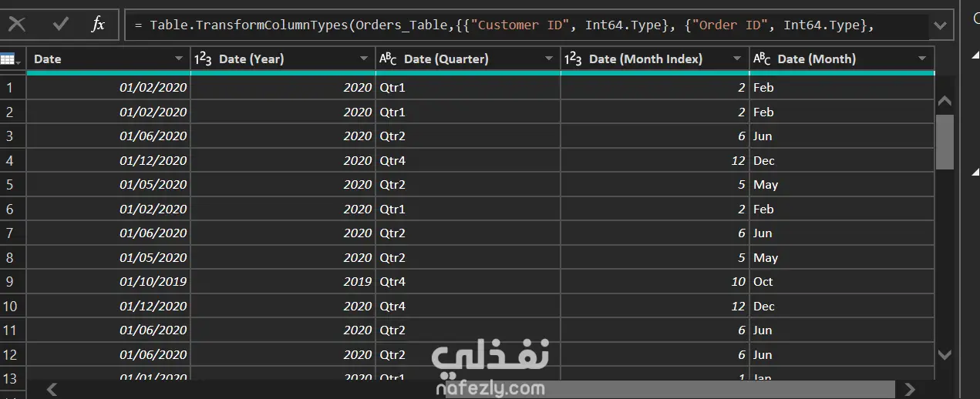Select row number 12
Viewport: 980px width, 399px height.
(x=11, y=354)
